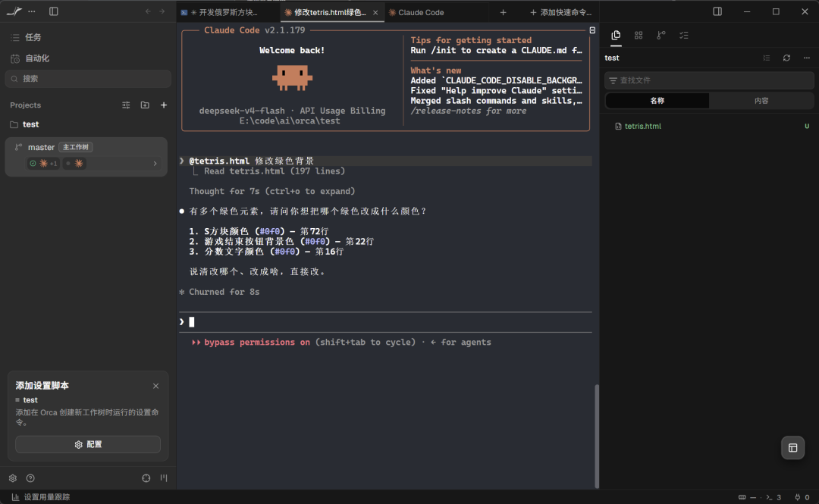The image size is (819, 504).
Task: Open the source control branch panel icon
Action: 661,35
